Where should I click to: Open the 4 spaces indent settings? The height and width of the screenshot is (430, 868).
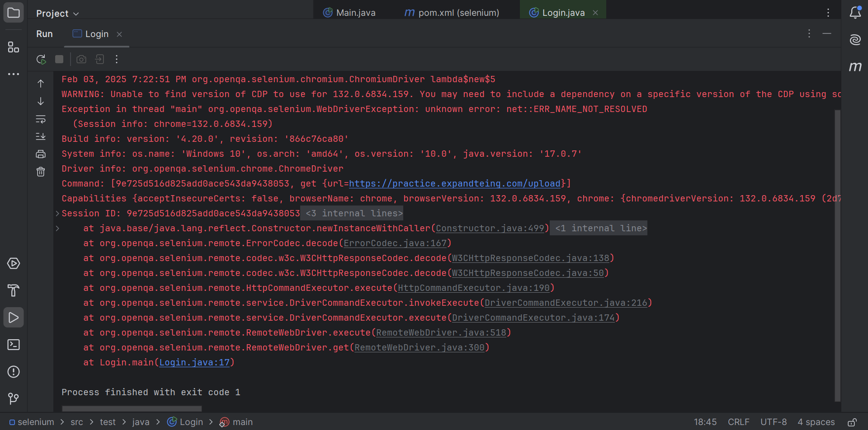[816, 422]
